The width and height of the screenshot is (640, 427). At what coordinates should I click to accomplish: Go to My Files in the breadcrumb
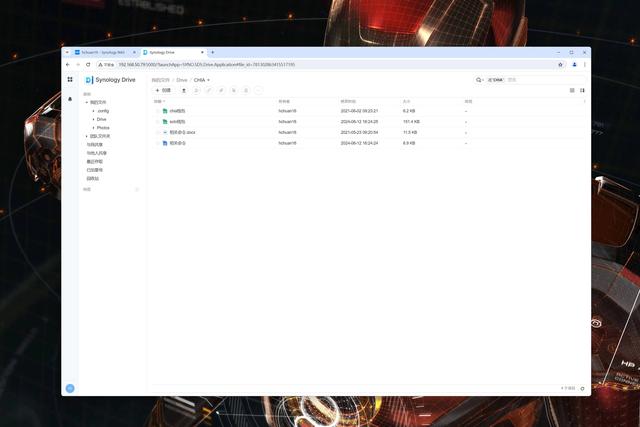160,80
